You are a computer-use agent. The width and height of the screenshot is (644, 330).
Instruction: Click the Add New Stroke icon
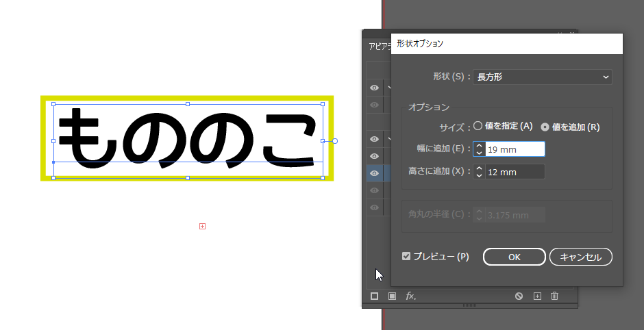(x=375, y=296)
